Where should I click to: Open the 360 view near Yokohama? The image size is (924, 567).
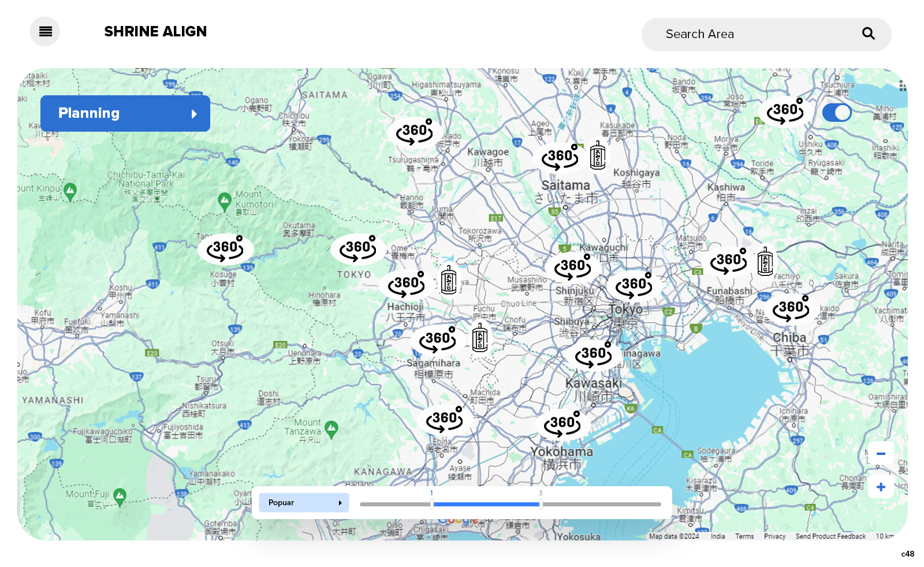click(562, 423)
